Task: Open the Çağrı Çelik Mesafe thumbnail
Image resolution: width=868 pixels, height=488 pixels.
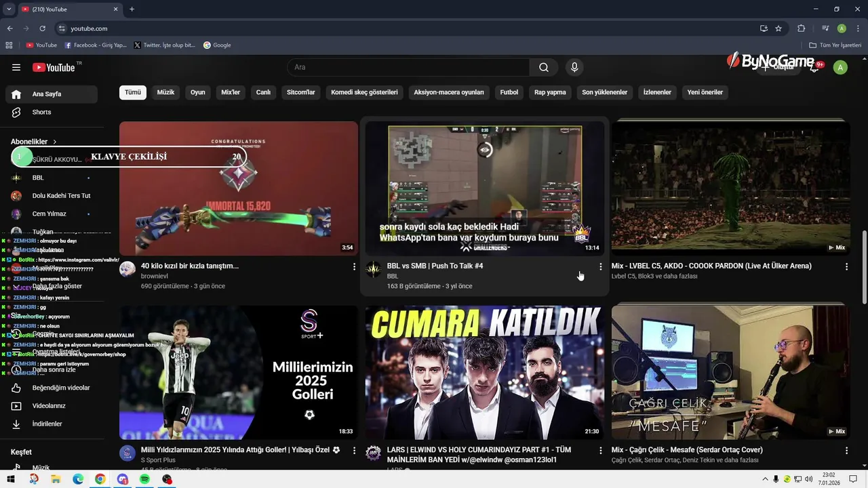Action: 730,372
